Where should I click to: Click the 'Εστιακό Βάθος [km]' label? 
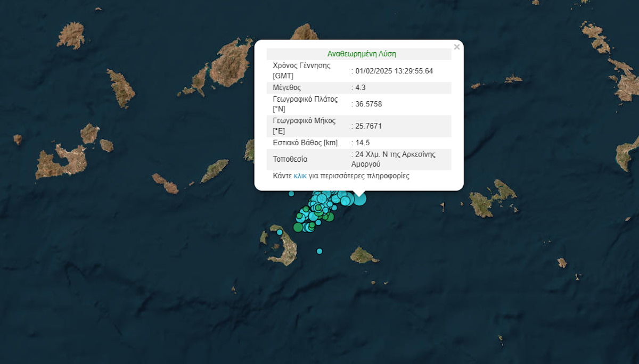click(305, 143)
